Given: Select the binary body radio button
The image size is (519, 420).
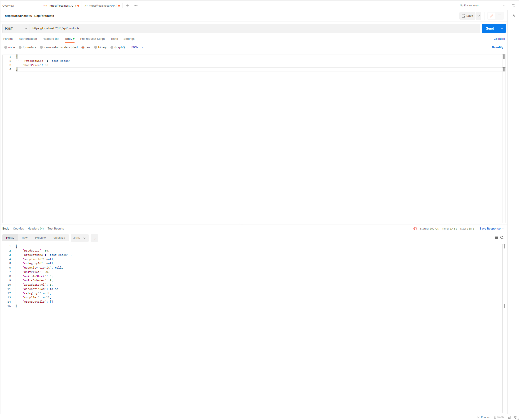Looking at the screenshot, I should point(96,47).
